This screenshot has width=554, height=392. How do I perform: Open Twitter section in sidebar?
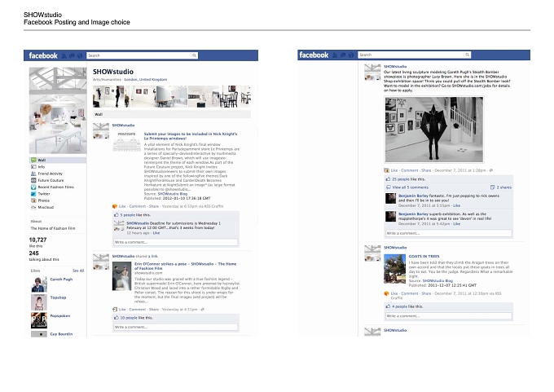(x=44, y=194)
